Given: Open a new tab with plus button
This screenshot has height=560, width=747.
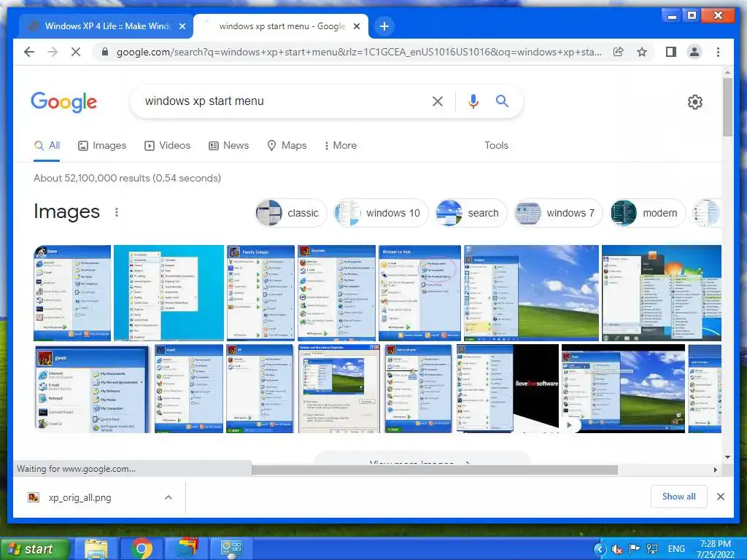Looking at the screenshot, I should click(x=384, y=26).
